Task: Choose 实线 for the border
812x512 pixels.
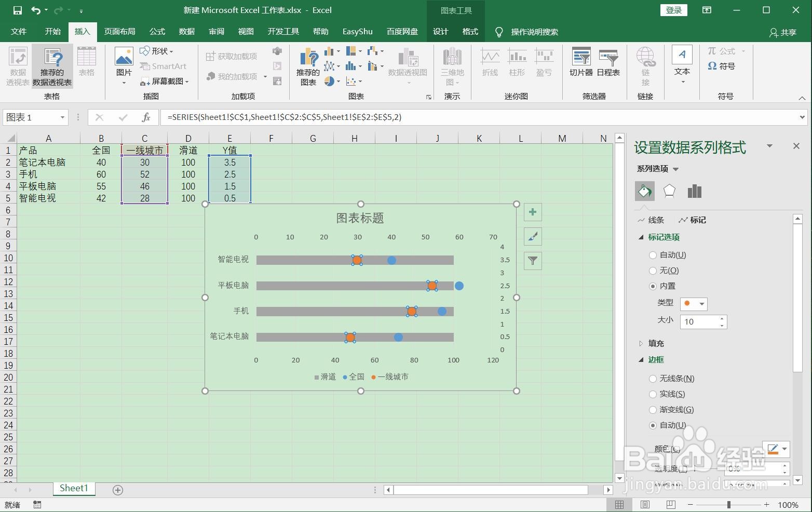Action: 653,394
